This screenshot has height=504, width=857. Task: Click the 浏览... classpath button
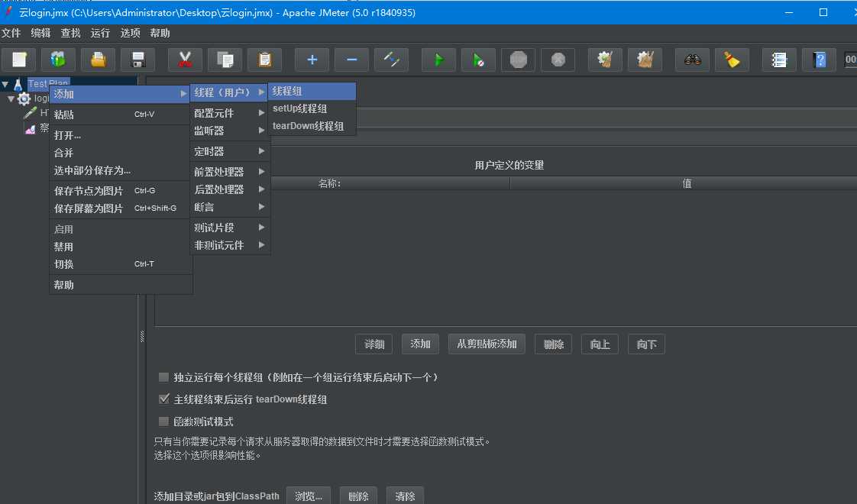[x=309, y=496]
